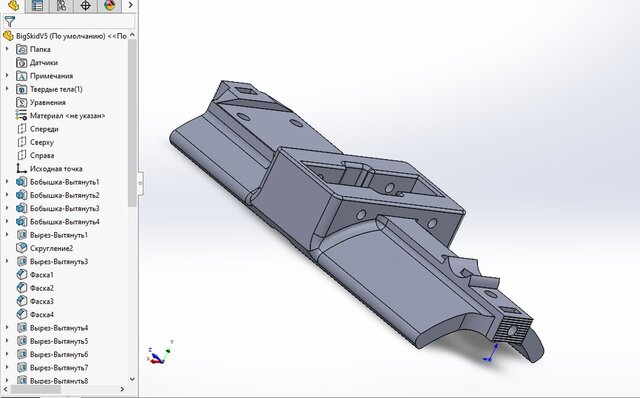Expand the Примечания node

[x=7, y=76]
